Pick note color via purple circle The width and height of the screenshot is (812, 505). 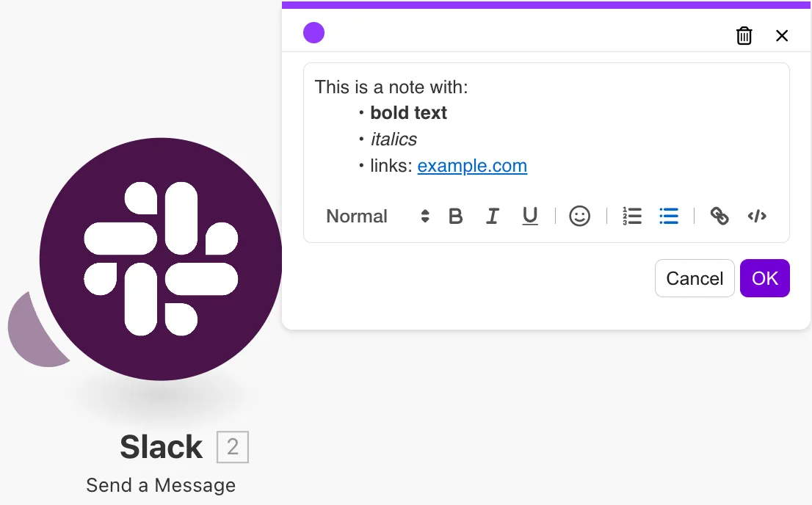[x=313, y=33]
